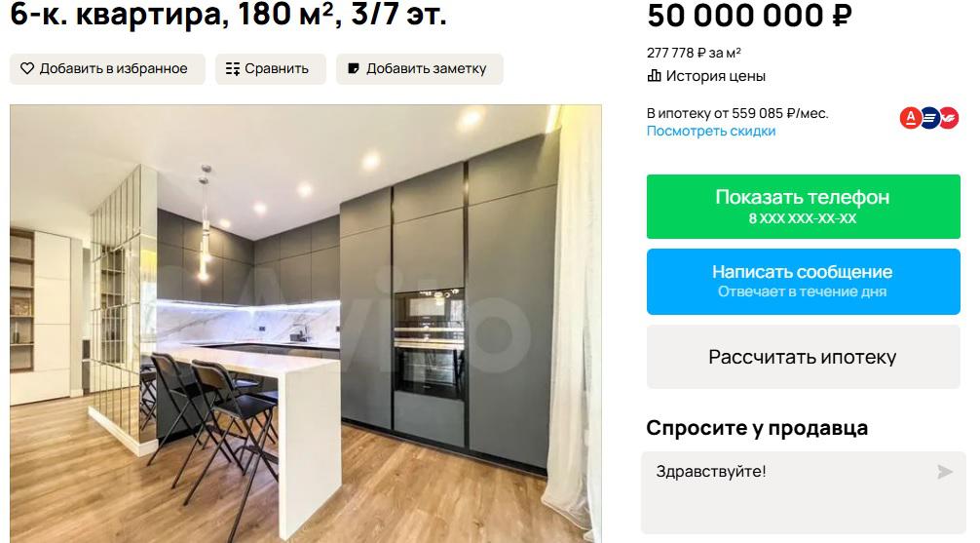
Task: Click the red bank logo on the right
Action: pyautogui.click(x=949, y=117)
